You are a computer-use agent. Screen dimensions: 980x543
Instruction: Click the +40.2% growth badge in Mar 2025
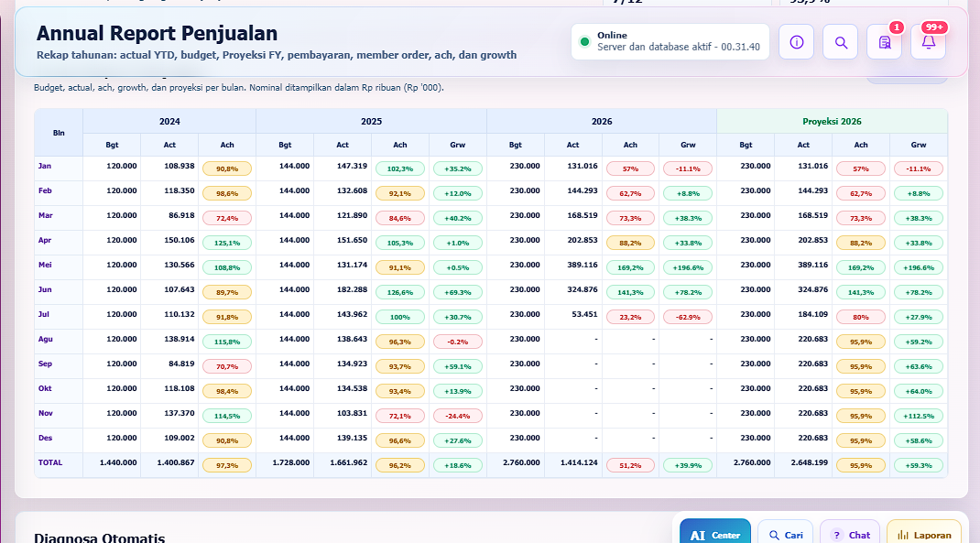tap(458, 218)
